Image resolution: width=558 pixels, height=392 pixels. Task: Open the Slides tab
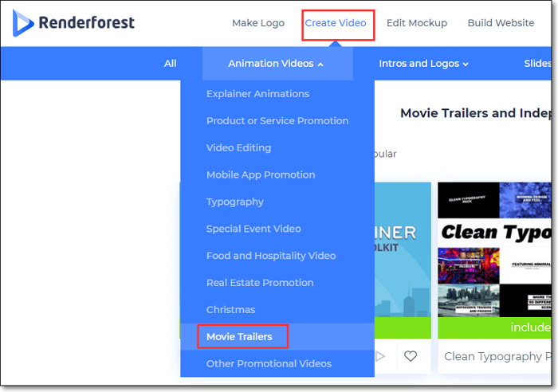(x=536, y=64)
